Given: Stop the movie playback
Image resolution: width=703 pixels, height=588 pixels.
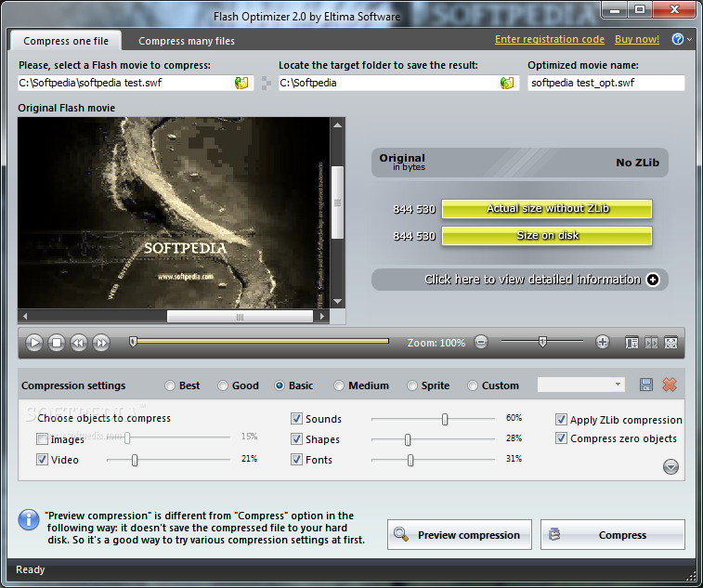Looking at the screenshot, I should (57, 343).
